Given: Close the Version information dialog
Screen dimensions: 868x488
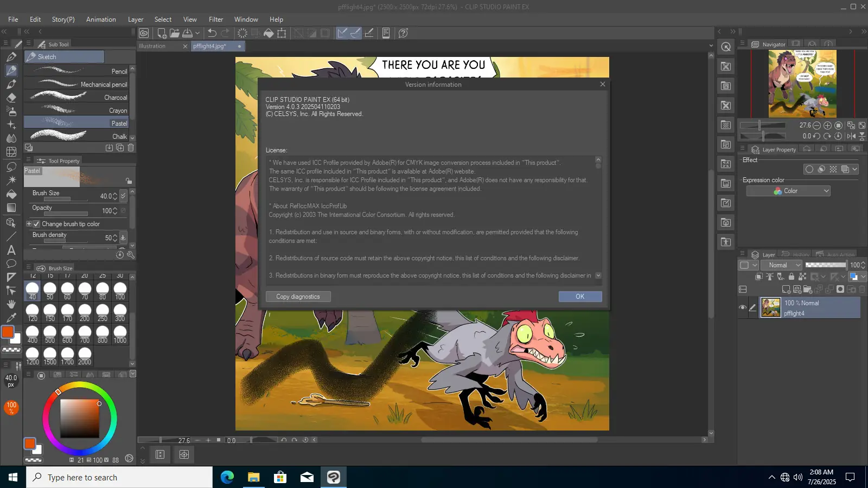Looking at the screenshot, I should point(602,84).
